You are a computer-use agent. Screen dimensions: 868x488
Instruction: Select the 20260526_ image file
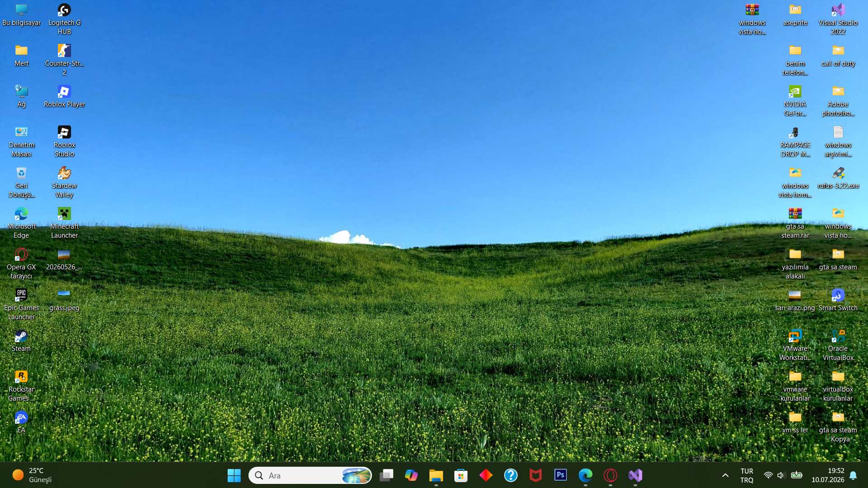(64, 260)
